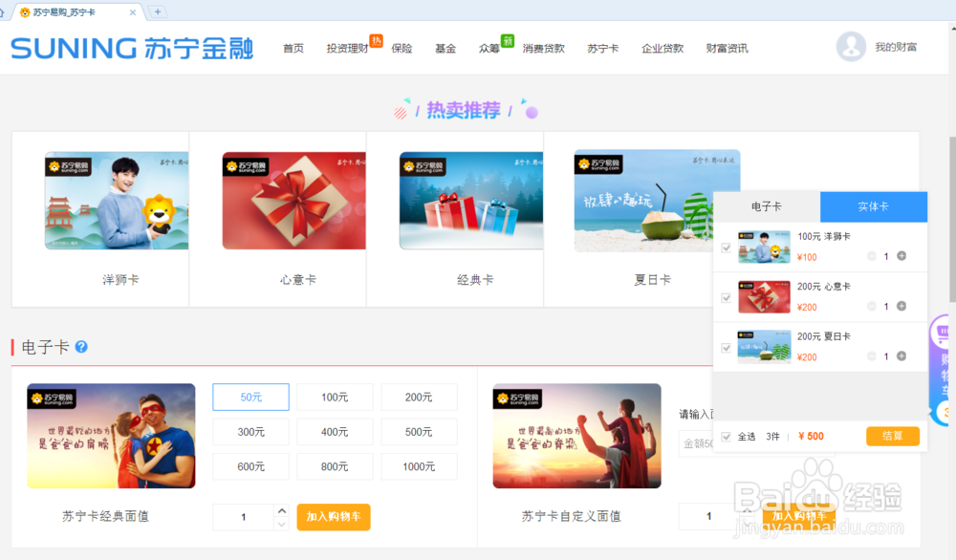
Task: Click the 心意卡 cart item thumbnail
Action: pyautogui.click(x=764, y=297)
